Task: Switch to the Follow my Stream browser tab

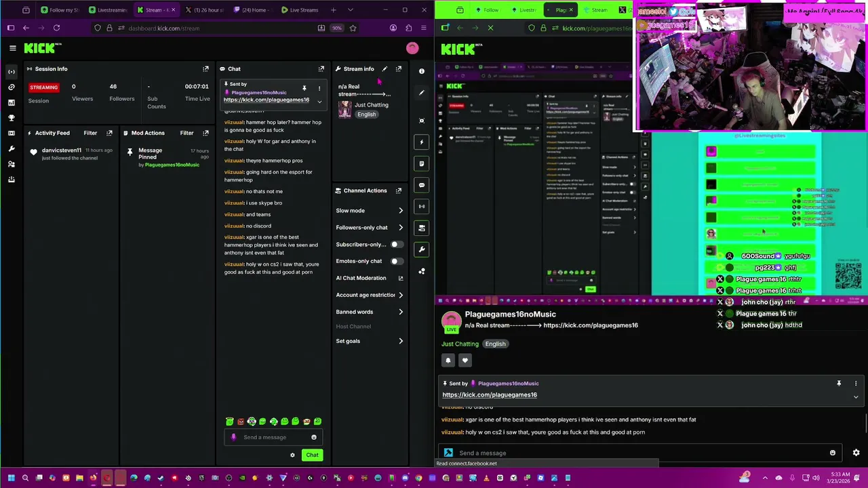Action: (60, 10)
